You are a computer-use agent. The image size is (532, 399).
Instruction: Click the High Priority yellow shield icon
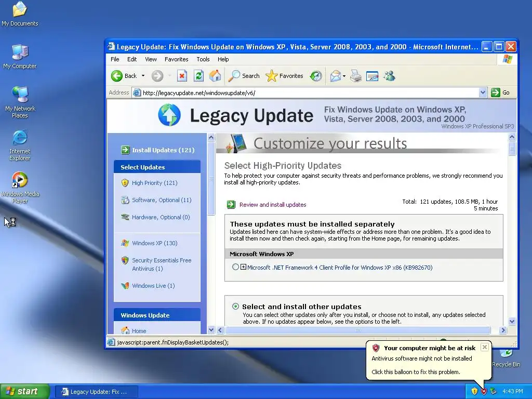pyautogui.click(x=125, y=183)
